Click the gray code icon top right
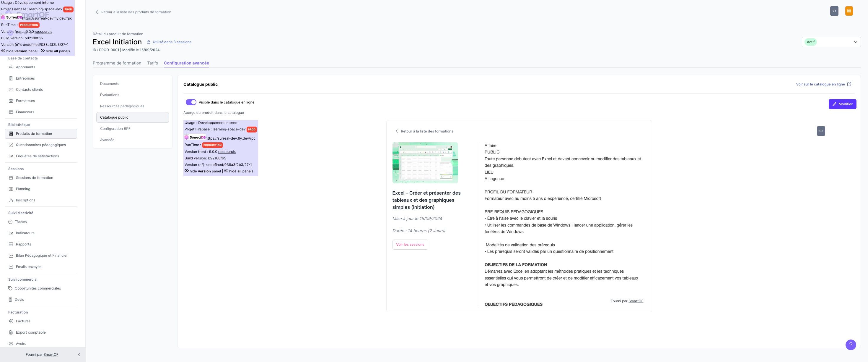Viewport: 868px width, 362px height. pyautogui.click(x=834, y=11)
